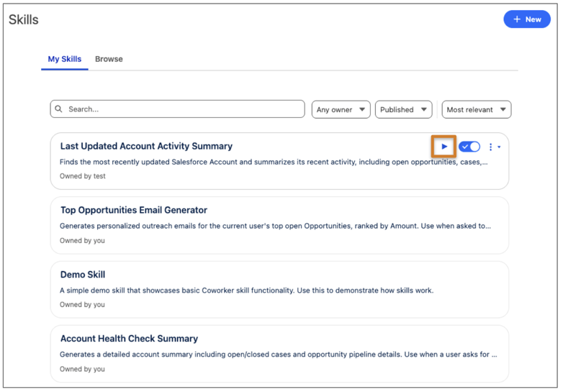The width and height of the screenshot is (563, 392).
Task: Click the magnifier icon in search box
Action: click(58, 109)
